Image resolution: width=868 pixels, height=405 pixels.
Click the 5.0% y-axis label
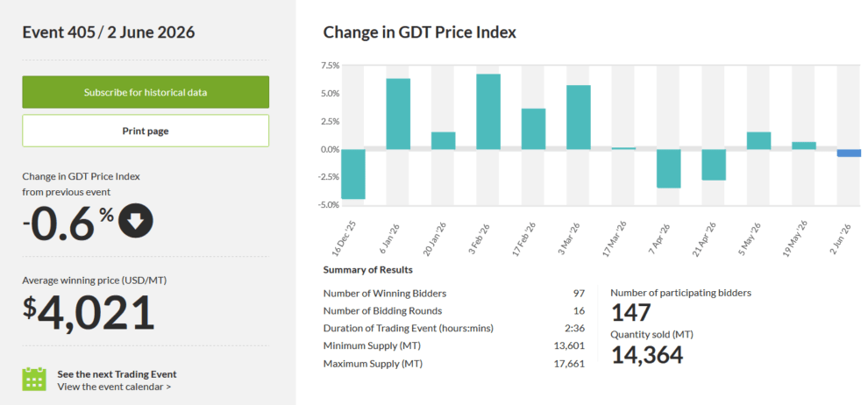click(331, 94)
